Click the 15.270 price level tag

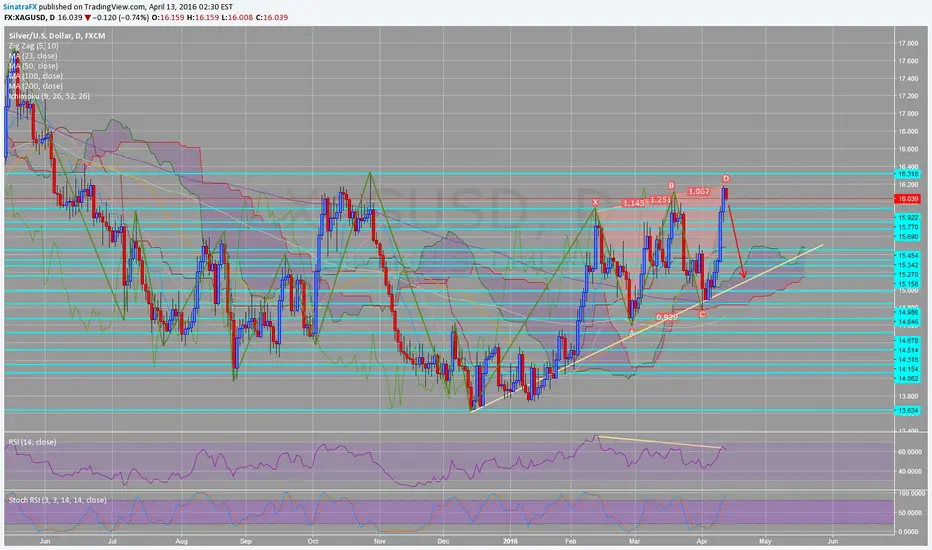coord(907,275)
